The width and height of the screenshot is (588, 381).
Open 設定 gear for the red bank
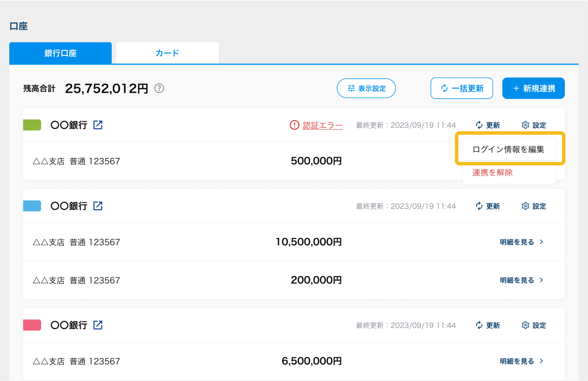534,325
